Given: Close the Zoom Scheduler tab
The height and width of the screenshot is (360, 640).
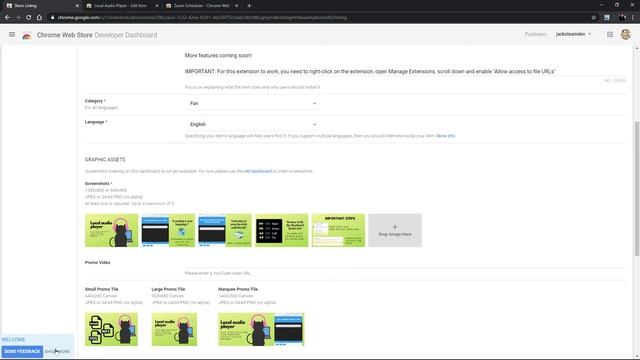Looking at the screenshot, I should point(236,6).
